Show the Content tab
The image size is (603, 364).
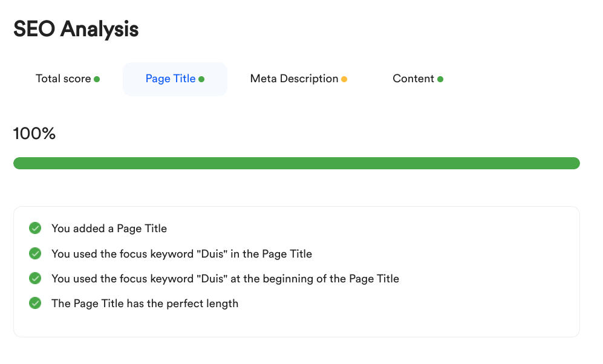[413, 79]
